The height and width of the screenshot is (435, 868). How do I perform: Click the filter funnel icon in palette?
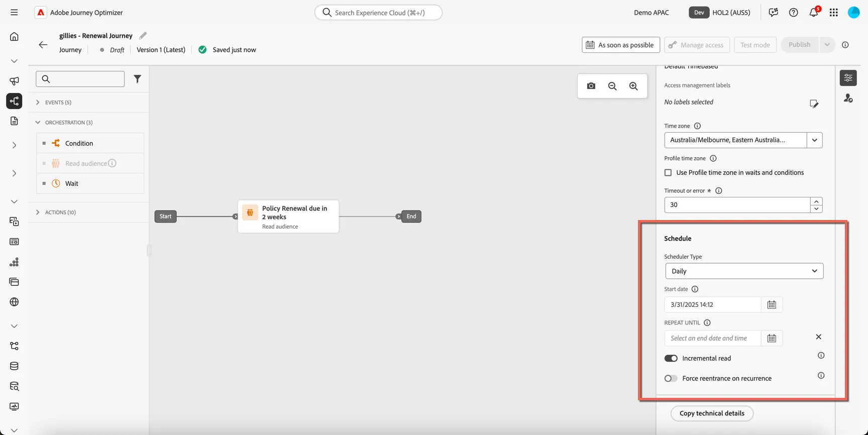(137, 79)
